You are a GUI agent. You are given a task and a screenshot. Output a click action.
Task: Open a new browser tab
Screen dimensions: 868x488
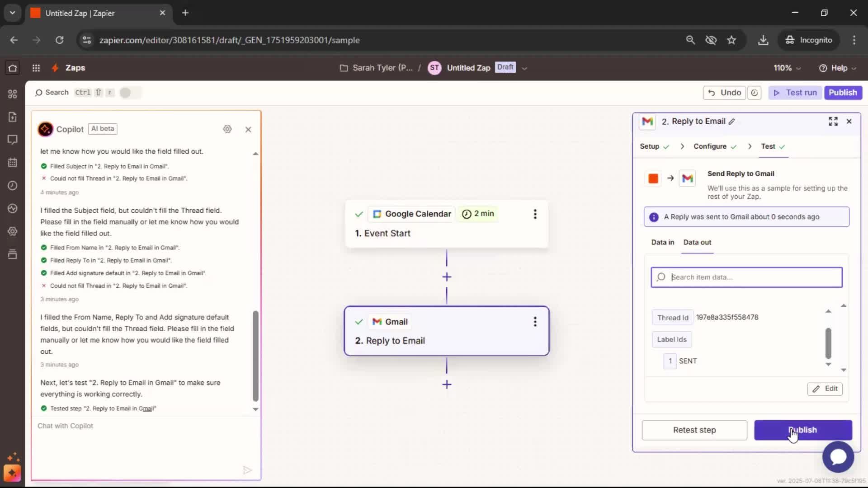185,13
